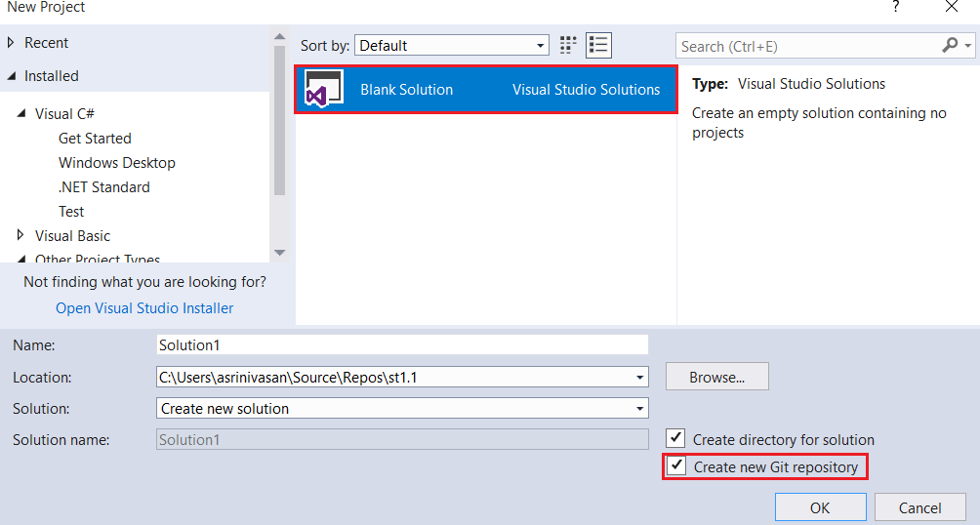Click the help question mark icon
This screenshot has width=980, height=525.
(895, 8)
